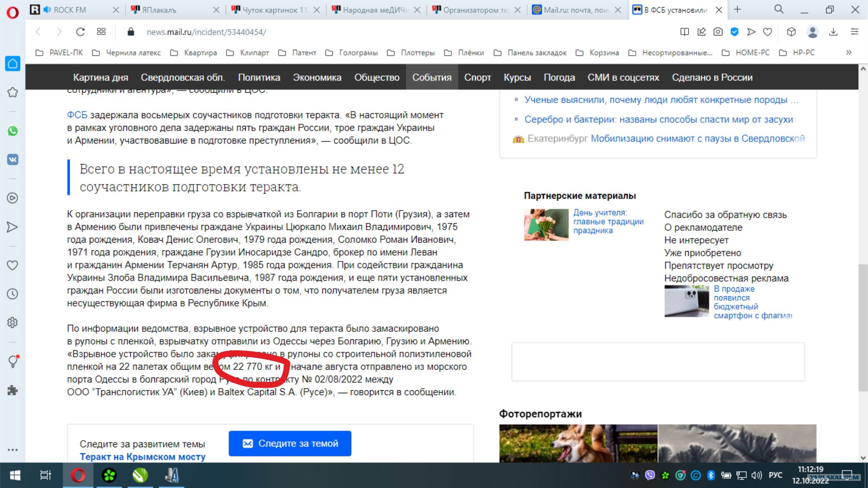Switch to the Mail.ru почта tab
The height and width of the screenshot is (488, 868).
click(577, 10)
